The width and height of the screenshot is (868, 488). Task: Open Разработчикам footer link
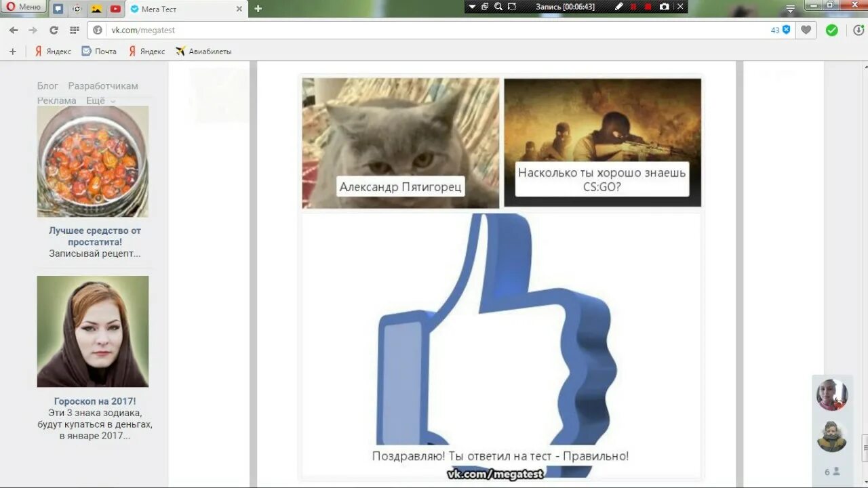click(103, 85)
